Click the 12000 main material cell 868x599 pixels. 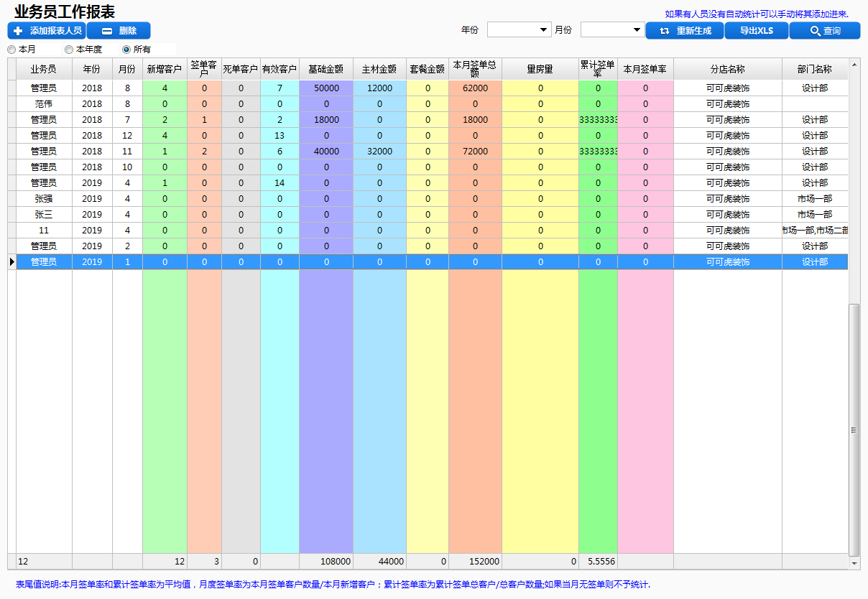379,88
